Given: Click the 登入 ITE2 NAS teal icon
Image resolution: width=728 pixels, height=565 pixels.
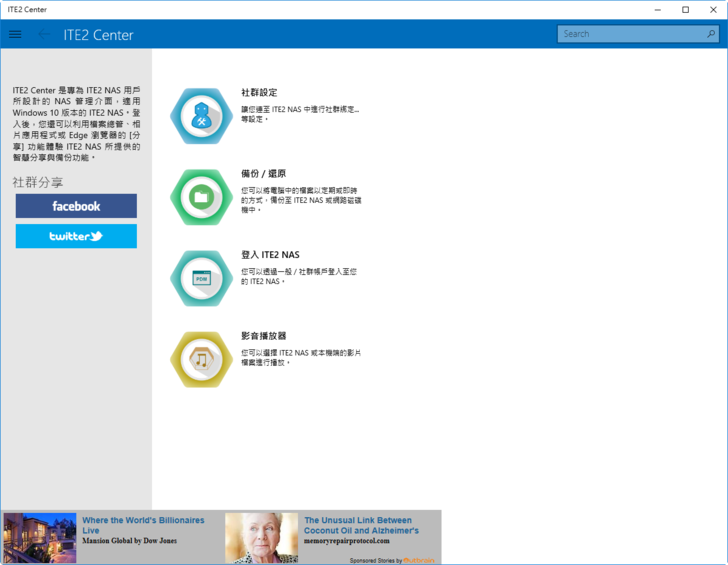Looking at the screenshot, I should coord(201,278).
